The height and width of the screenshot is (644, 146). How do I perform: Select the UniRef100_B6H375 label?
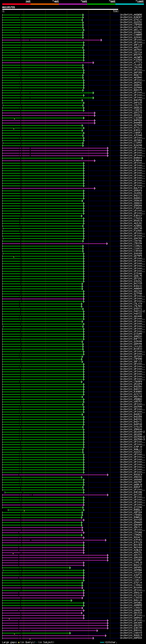tap(131, 90)
